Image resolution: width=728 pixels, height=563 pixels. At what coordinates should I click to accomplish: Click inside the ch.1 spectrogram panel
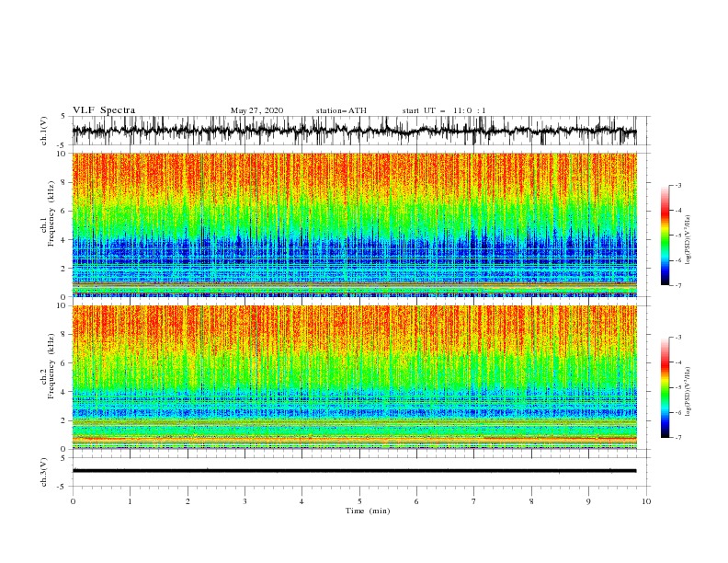pyautogui.click(x=355, y=224)
